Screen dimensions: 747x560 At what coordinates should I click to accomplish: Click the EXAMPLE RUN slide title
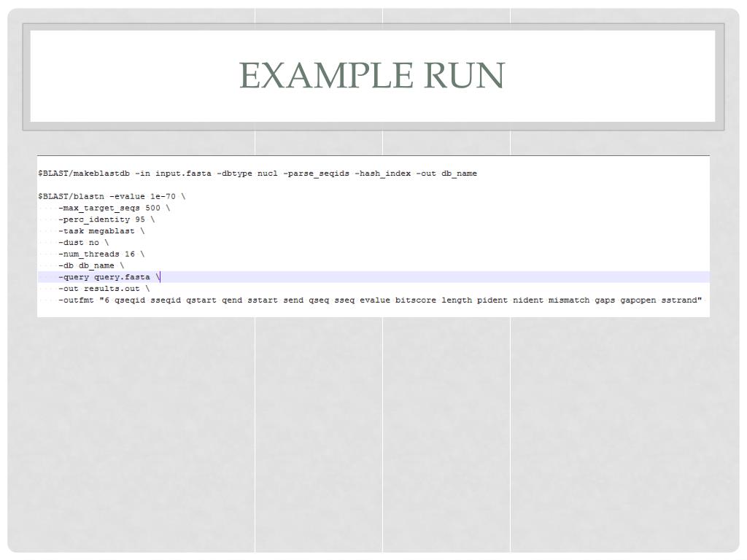point(371,75)
